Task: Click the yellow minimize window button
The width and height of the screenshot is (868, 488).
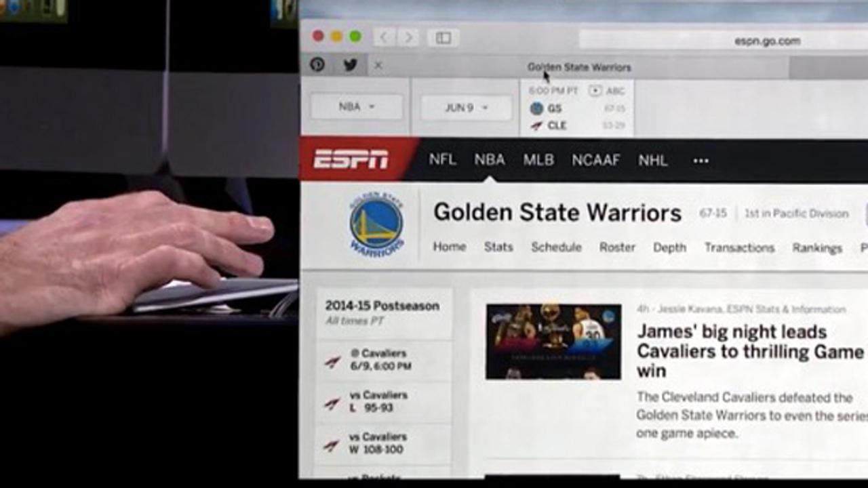Action: pyautogui.click(x=336, y=37)
